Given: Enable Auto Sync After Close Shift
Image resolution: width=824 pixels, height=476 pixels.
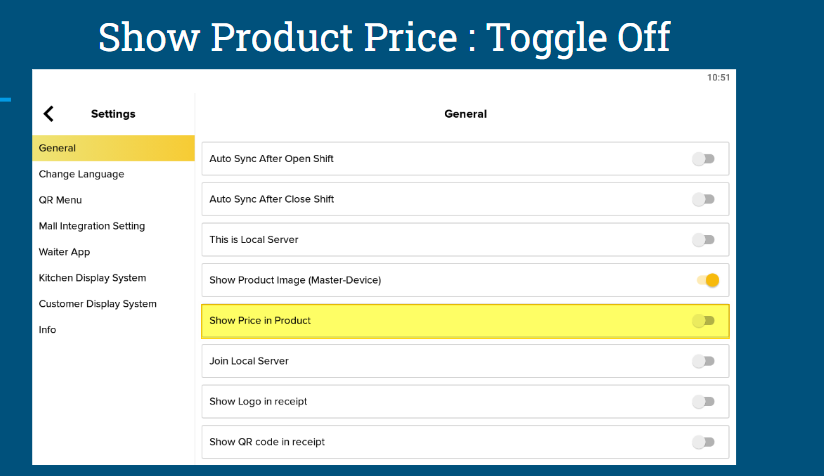Looking at the screenshot, I should coord(703,199).
